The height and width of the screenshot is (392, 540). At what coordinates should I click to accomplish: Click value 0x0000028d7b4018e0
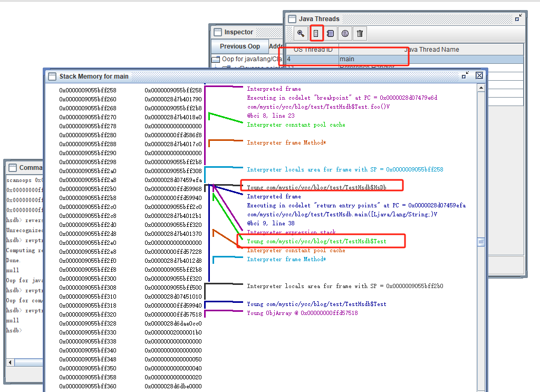pos(173,117)
